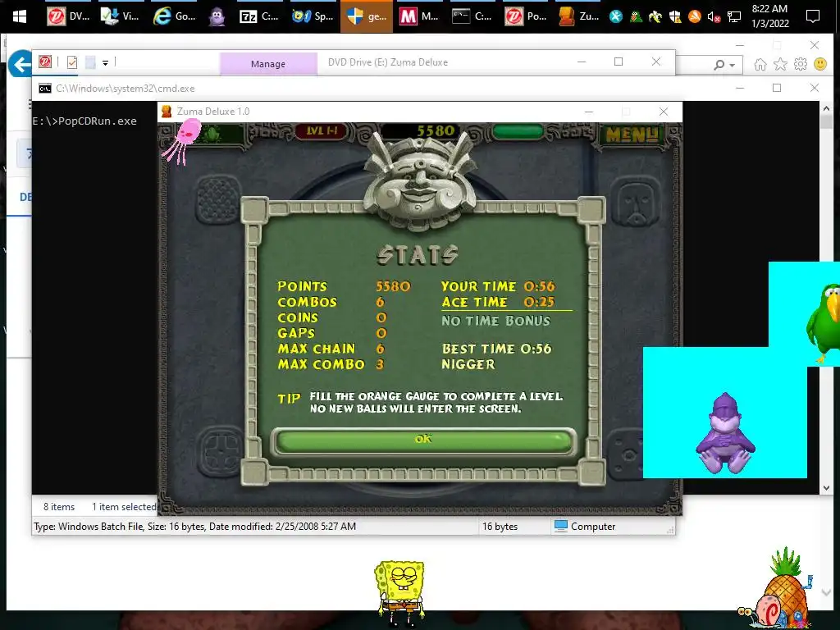This screenshot has width=840, height=630.
Task: Close the Zuma Deluxe 1.0 window
Action: click(x=664, y=112)
